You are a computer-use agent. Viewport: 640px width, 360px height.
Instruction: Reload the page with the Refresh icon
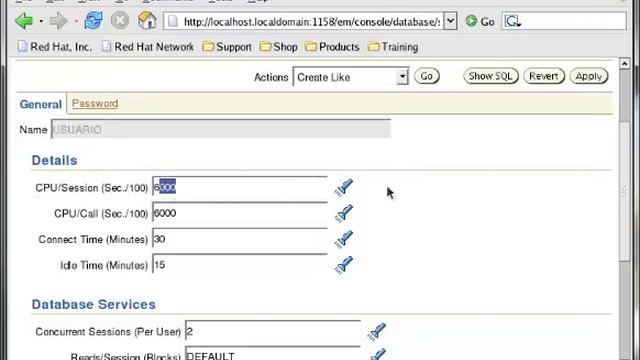coord(93,20)
